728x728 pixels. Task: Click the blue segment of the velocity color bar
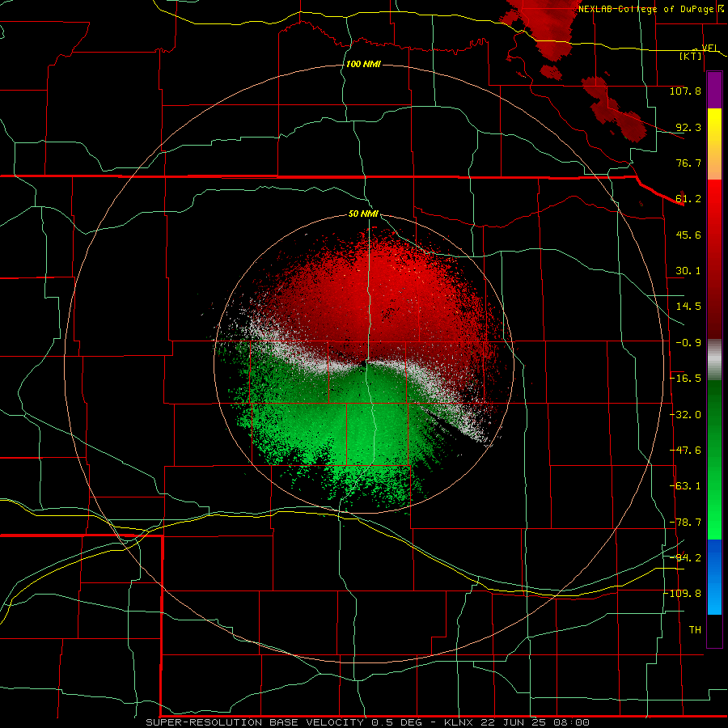[x=714, y=577]
